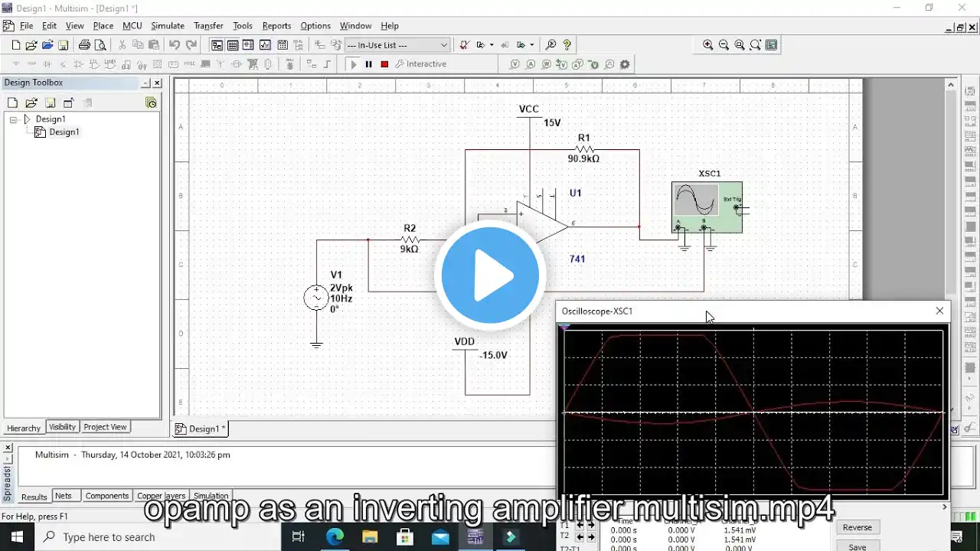
Task: Open the File menu
Action: [x=26, y=26]
